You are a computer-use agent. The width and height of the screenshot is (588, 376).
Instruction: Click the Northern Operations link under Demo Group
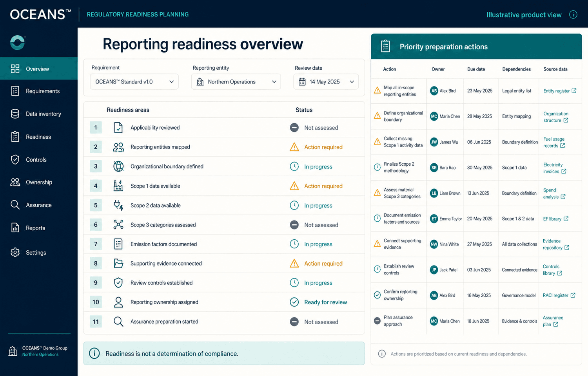(40, 354)
